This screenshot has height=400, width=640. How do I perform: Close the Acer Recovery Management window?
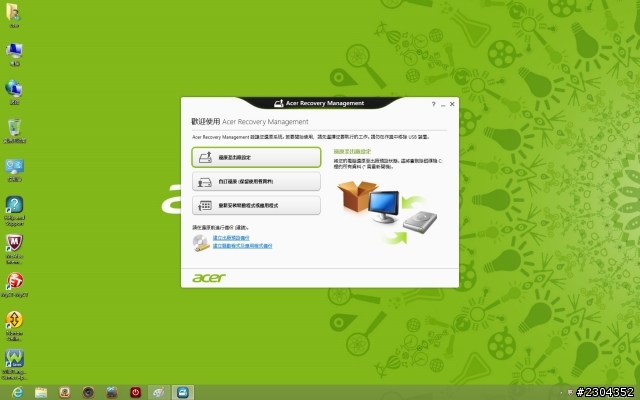point(452,104)
